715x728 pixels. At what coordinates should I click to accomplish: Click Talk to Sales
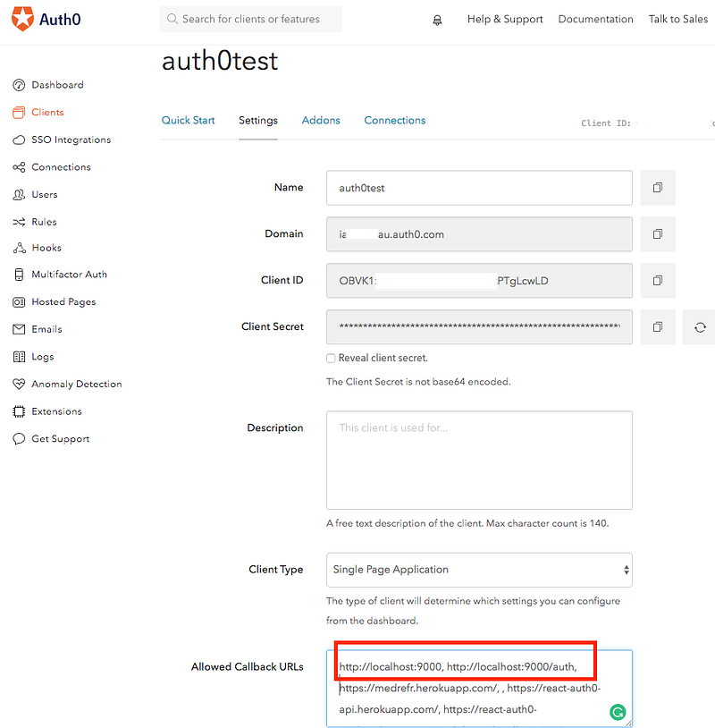677,19
